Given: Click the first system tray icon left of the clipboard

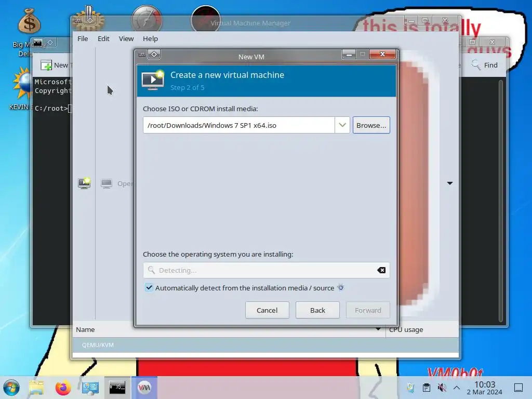Looking at the screenshot, I should (410, 388).
